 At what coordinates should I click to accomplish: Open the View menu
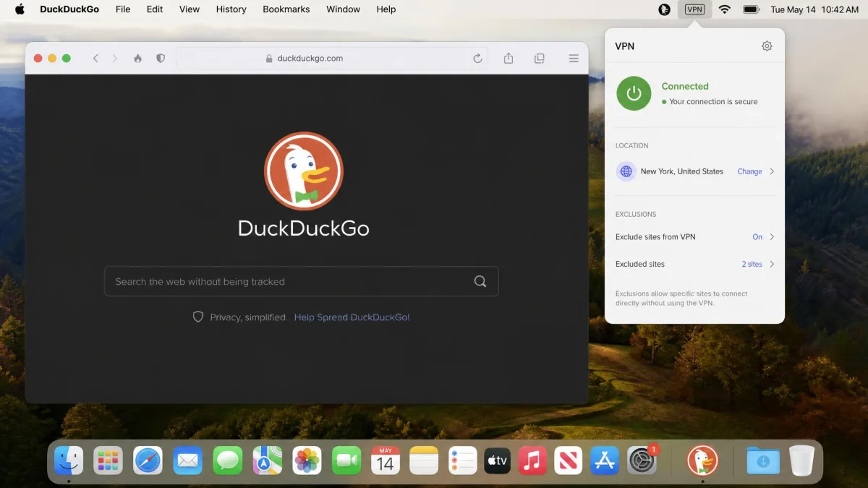190,9
